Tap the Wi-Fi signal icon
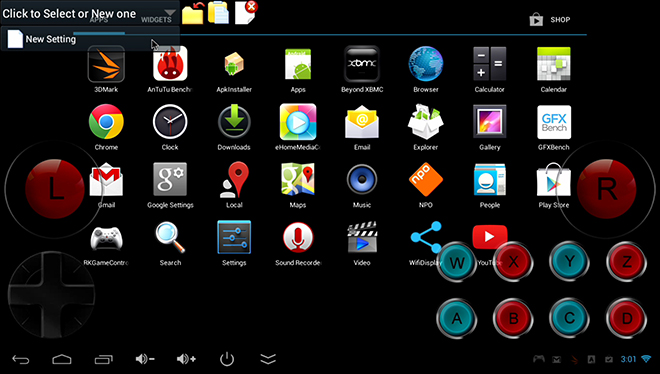Viewport: 660px width, 374px height. pos(646,359)
